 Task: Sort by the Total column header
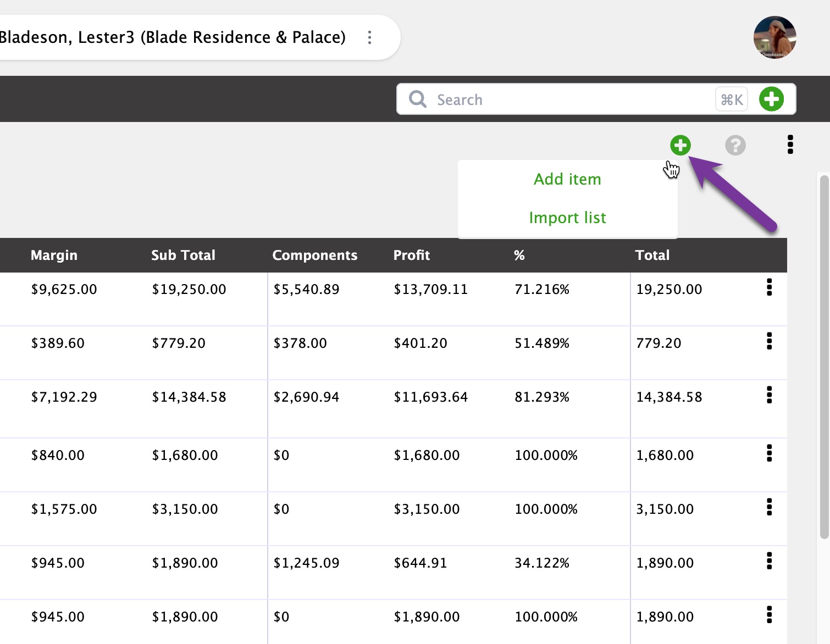point(652,255)
